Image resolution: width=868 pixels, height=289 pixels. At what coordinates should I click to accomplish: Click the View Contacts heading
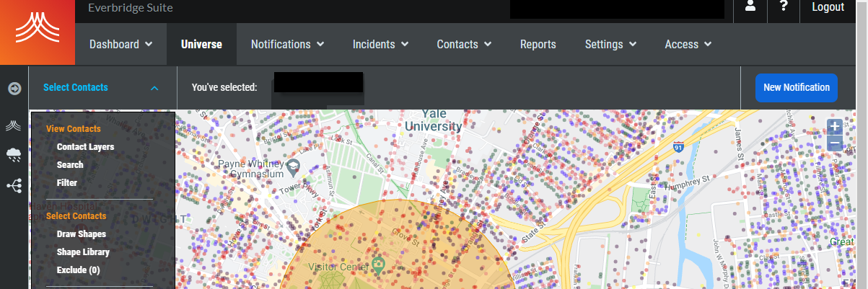[74, 128]
